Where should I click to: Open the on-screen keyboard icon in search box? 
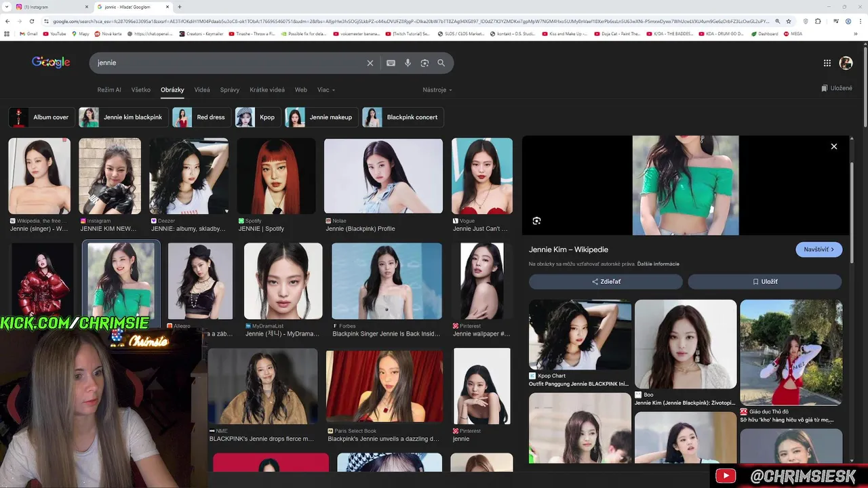point(391,63)
